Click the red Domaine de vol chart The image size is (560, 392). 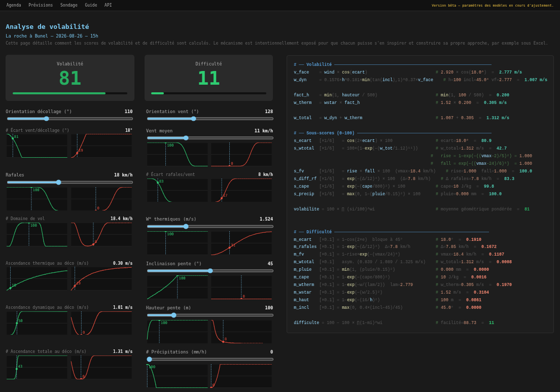tap(101, 235)
